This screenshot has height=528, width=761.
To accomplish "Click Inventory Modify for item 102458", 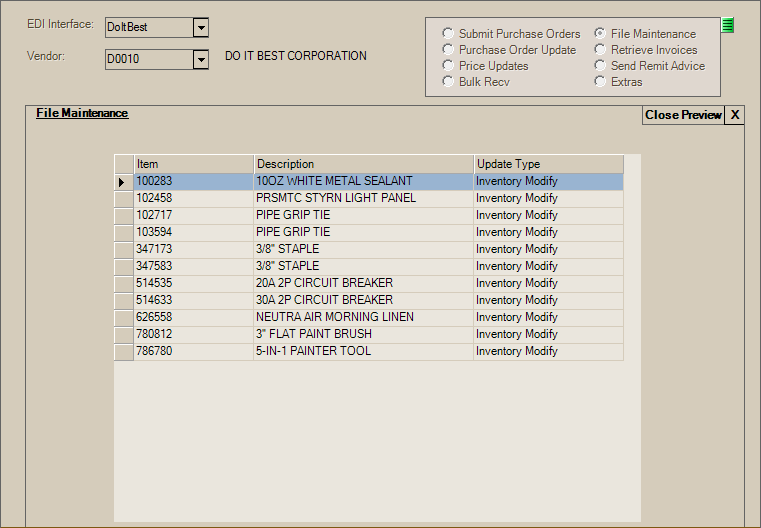I will tap(549, 198).
